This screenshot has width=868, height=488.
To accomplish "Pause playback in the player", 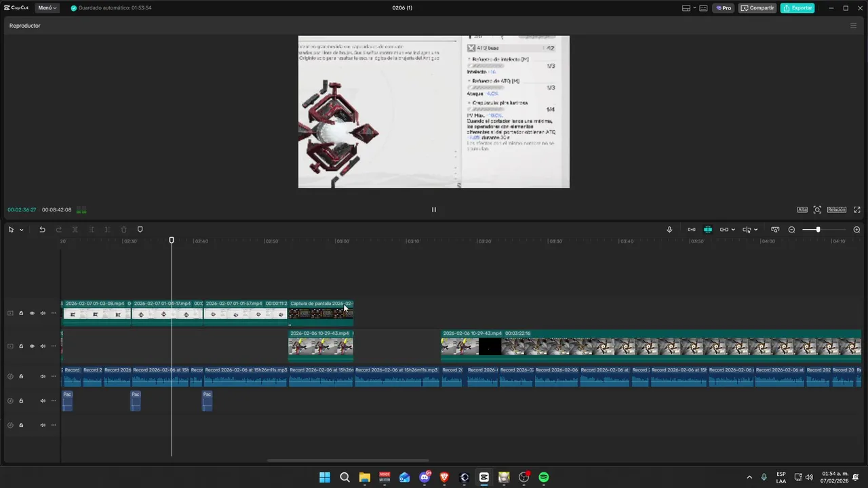I will 434,209.
